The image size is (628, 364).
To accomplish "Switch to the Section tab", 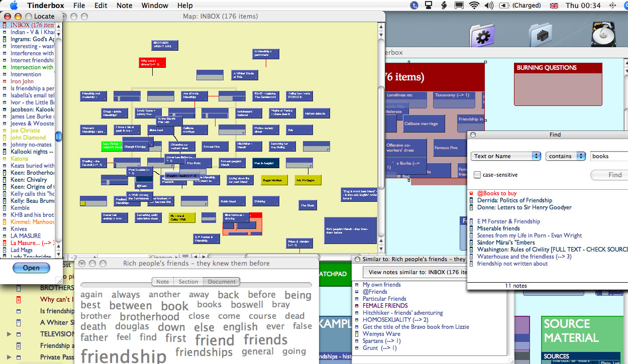I will pyautogui.click(x=188, y=282).
